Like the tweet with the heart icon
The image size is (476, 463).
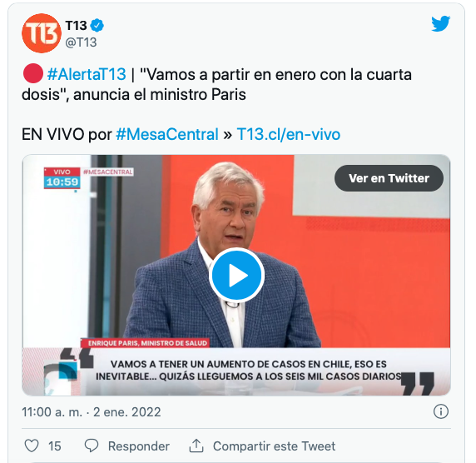click(x=32, y=446)
